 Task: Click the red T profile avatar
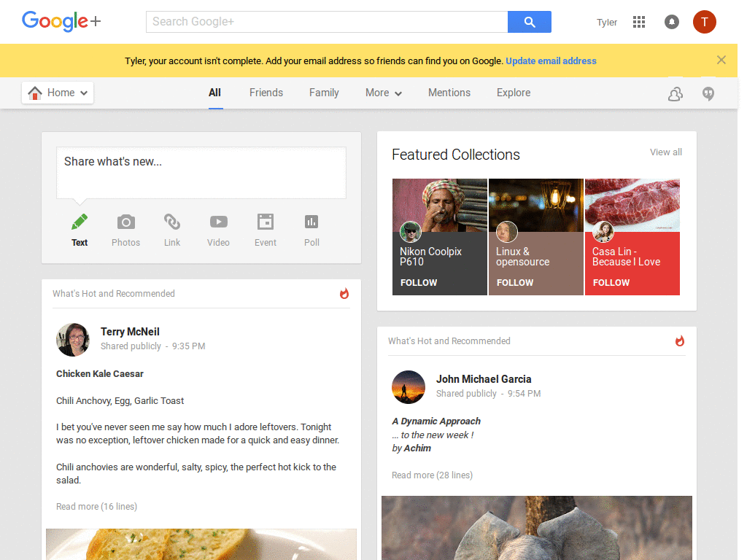(x=705, y=22)
